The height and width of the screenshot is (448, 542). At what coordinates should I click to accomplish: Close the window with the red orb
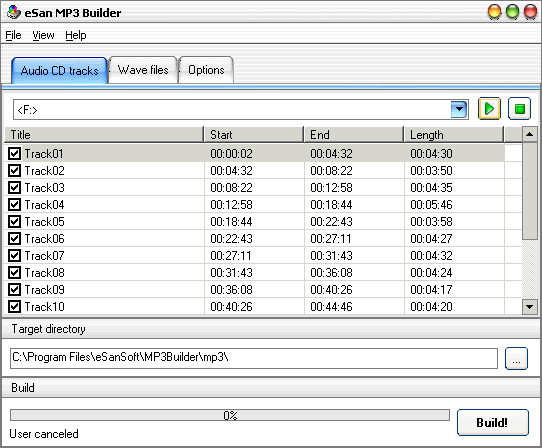(x=531, y=12)
